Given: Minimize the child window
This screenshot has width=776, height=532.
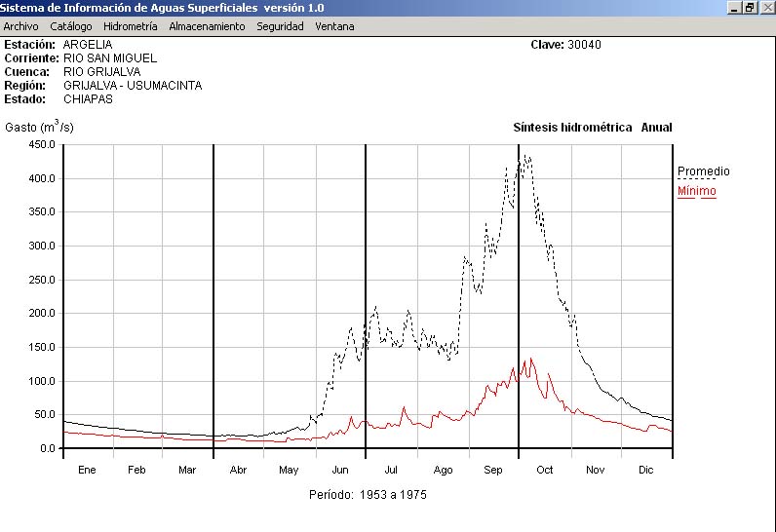Looking at the screenshot, I should [x=734, y=8].
